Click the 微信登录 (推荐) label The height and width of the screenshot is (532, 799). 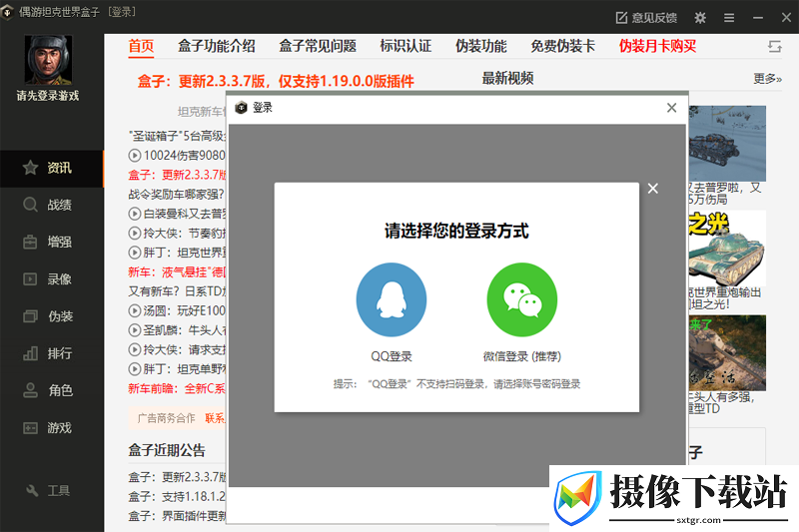coord(521,356)
